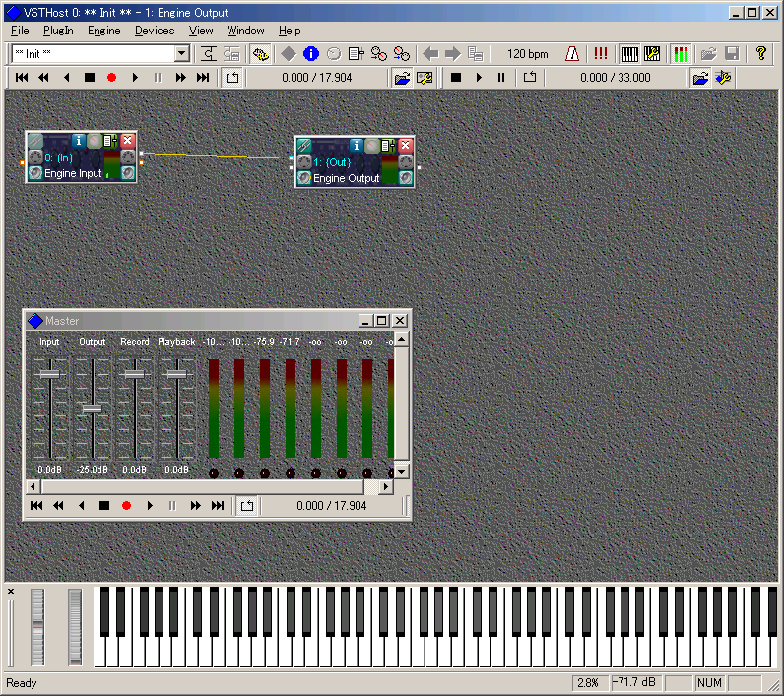Click skip-to-start in Master window transport

click(36, 506)
